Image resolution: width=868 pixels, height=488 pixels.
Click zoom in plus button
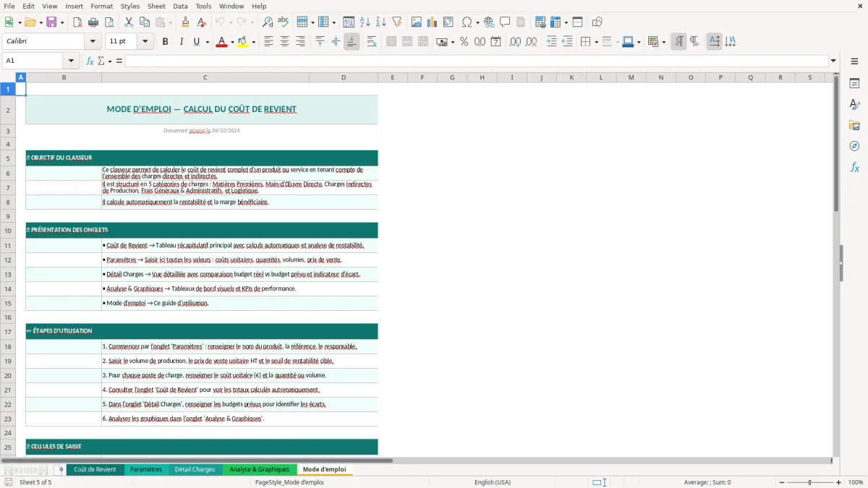pos(839,482)
